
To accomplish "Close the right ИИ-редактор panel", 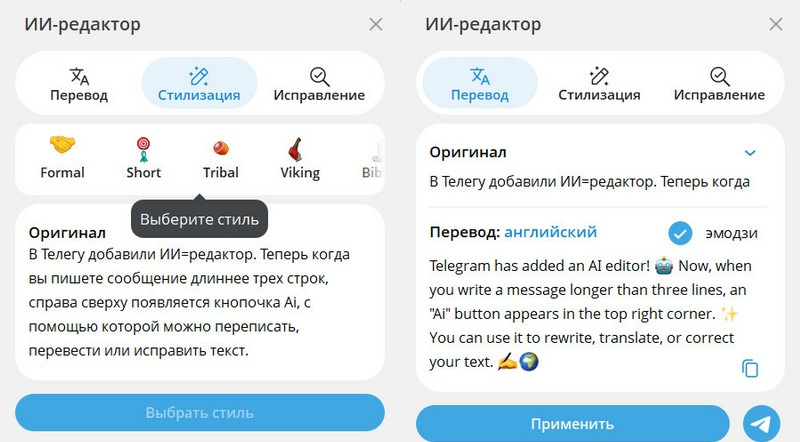I will click(775, 24).
